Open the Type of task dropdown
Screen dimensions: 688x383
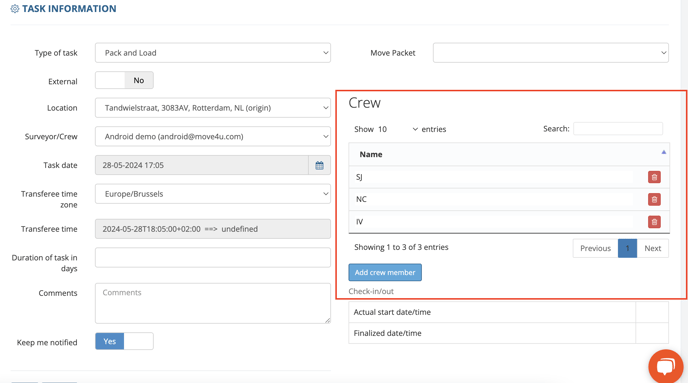[213, 53]
